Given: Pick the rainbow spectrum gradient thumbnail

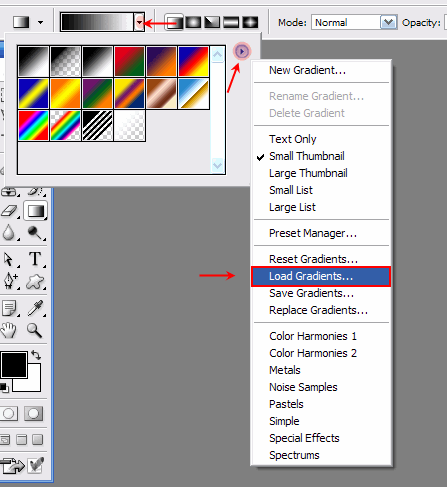Looking at the screenshot, I should tap(33, 126).
